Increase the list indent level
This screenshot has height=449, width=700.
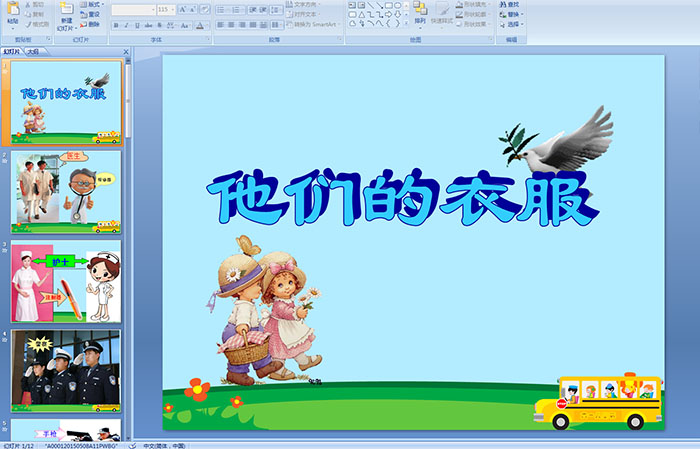(263, 9)
